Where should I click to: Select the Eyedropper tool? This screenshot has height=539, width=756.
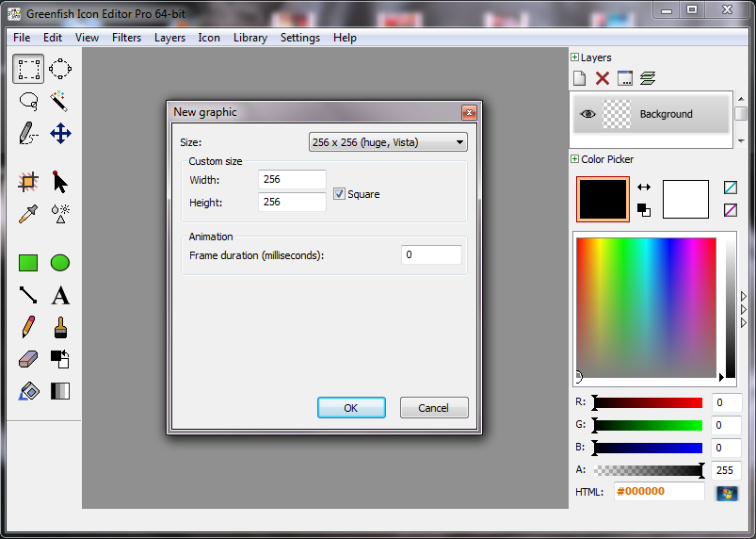coord(28,214)
